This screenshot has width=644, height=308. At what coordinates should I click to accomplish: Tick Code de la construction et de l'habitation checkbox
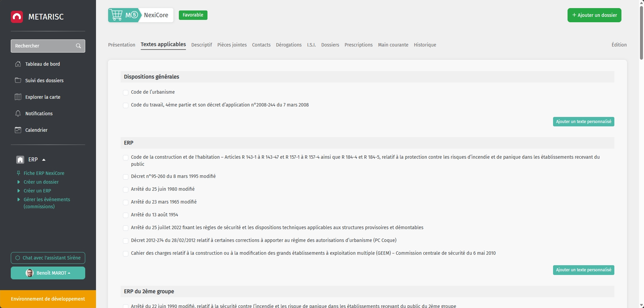tap(126, 157)
